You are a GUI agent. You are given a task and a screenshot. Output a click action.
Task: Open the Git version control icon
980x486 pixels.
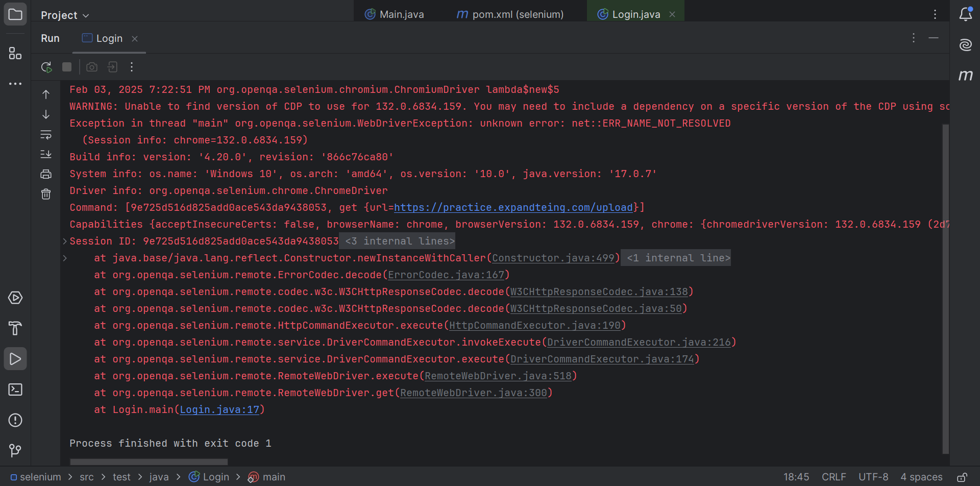coord(15,450)
